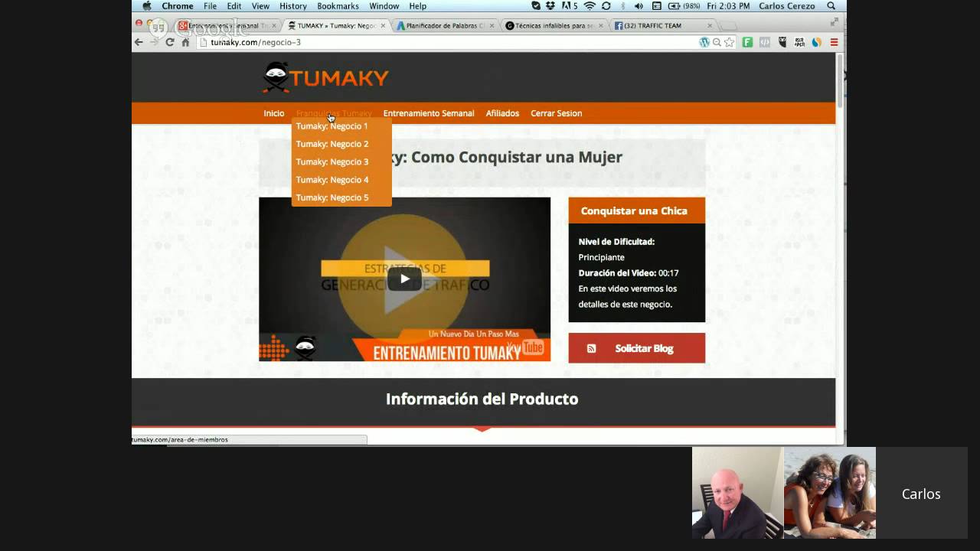Open Spotlight search in the menu bar

[x=831, y=5]
